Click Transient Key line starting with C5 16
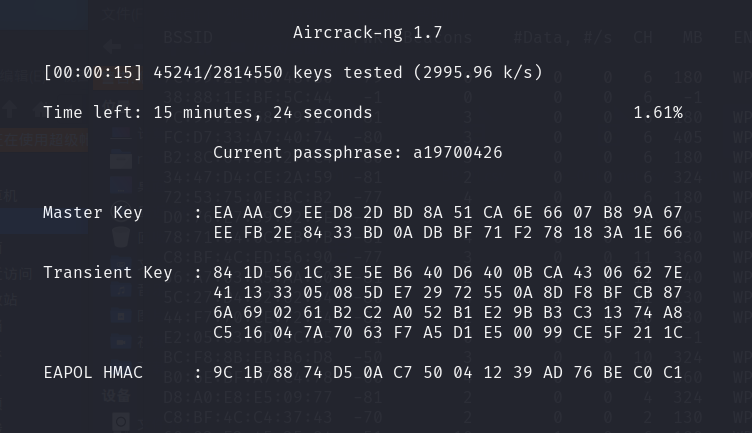This screenshot has height=433, width=752. pos(447,333)
